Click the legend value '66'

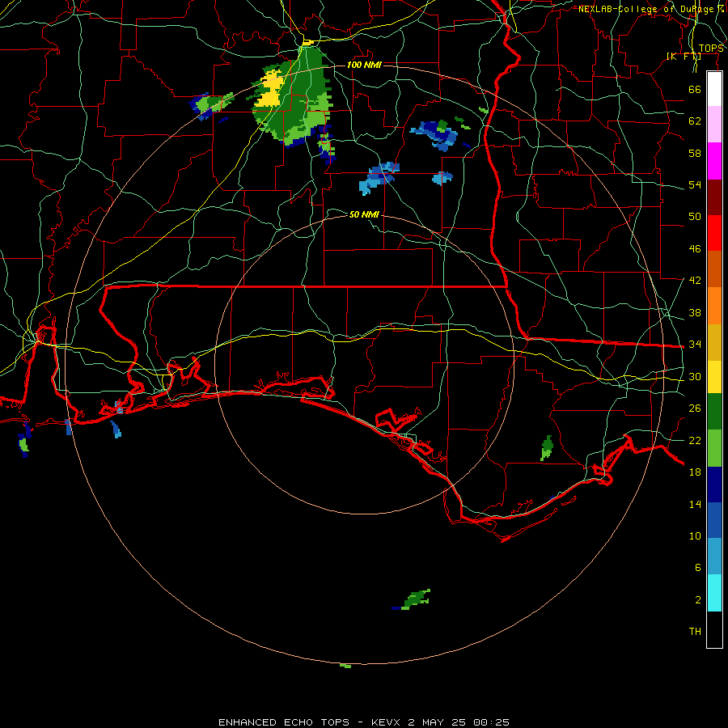tap(695, 89)
